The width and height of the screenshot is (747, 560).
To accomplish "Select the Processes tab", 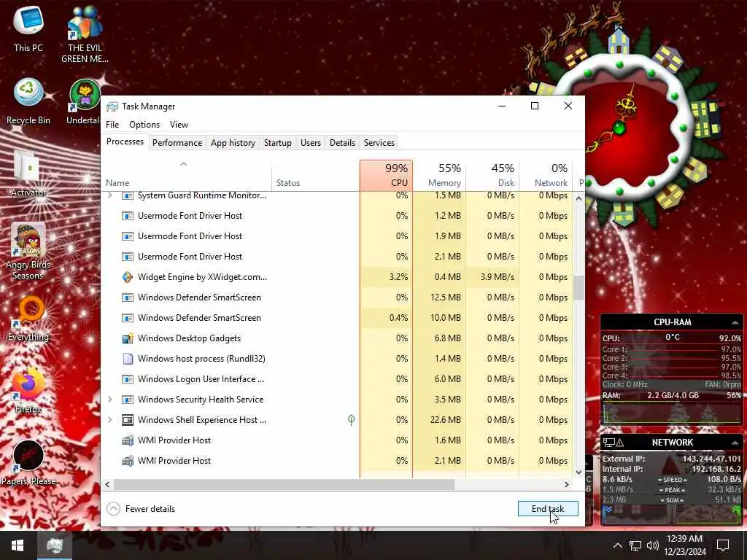I will pyautogui.click(x=125, y=141).
